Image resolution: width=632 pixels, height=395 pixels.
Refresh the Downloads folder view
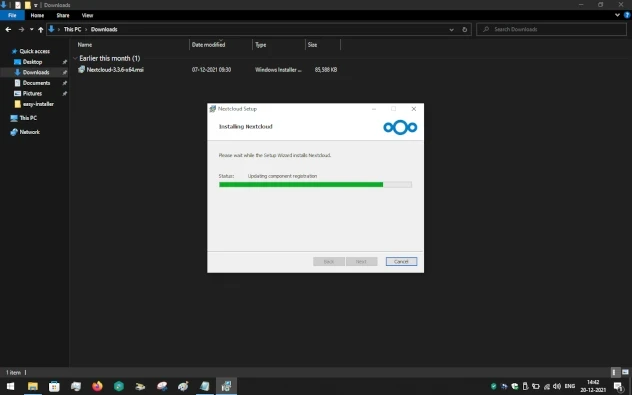(464, 29)
